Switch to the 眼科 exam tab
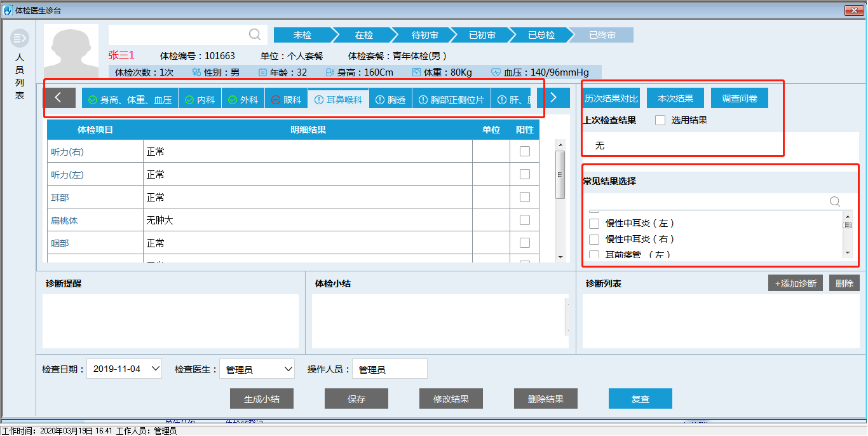 (x=286, y=100)
